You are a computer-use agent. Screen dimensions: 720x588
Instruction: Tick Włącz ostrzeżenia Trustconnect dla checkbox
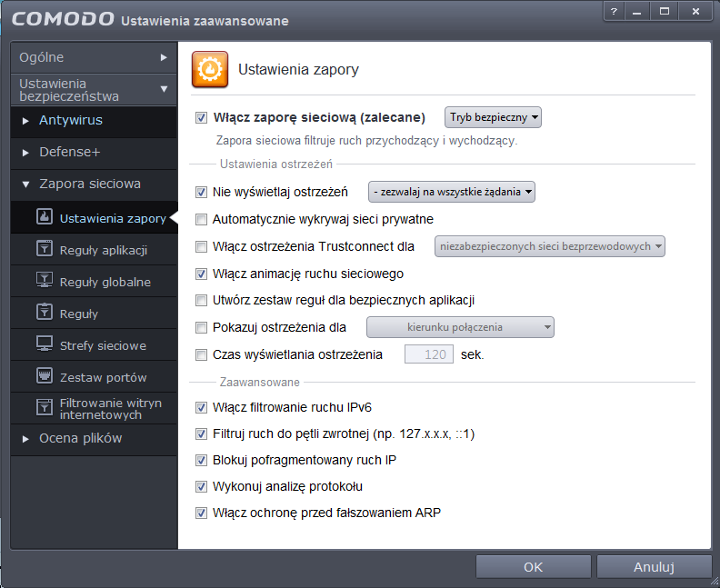point(201,247)
